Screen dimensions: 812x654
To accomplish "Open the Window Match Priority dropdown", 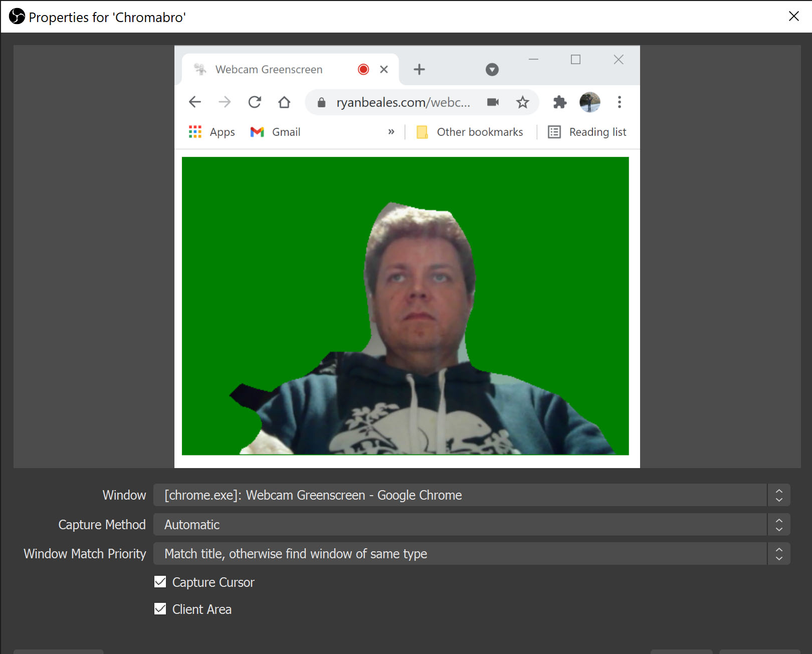I will coord(471,554).
